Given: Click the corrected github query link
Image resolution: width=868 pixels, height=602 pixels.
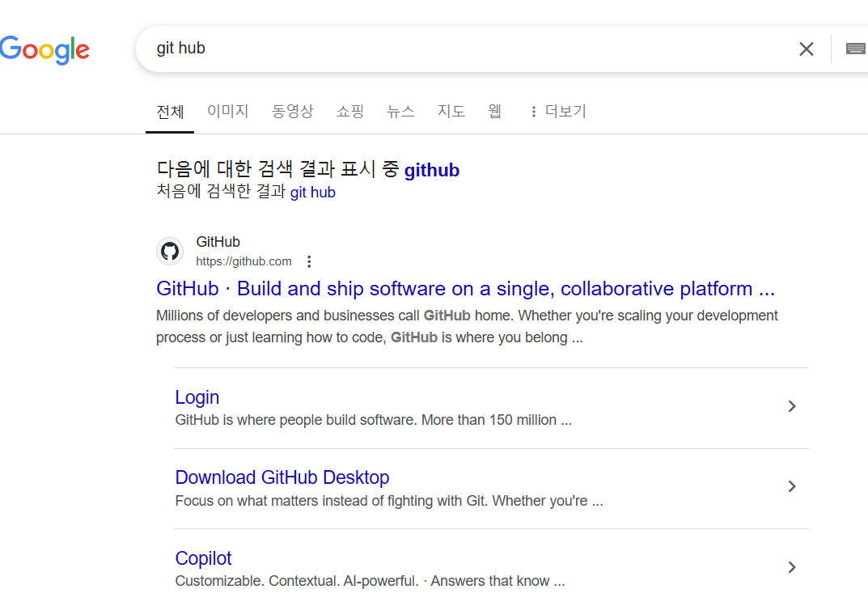Looking at the screenshot, I should [432, 170].
